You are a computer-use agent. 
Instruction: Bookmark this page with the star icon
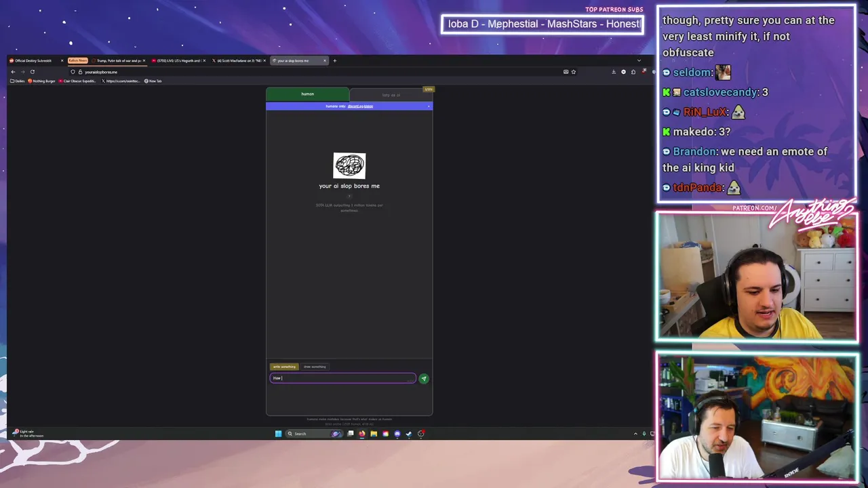tap(573, 72)
